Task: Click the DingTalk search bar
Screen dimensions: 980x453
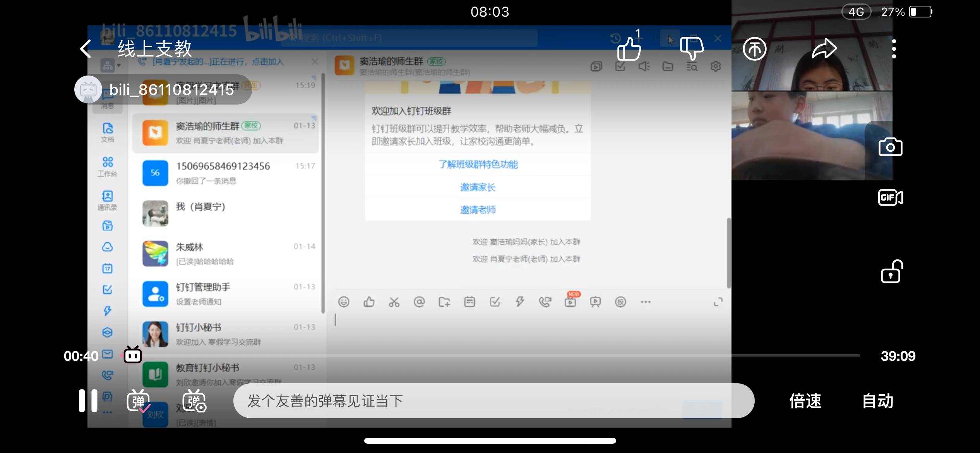Action: click(x=409, y=38)
